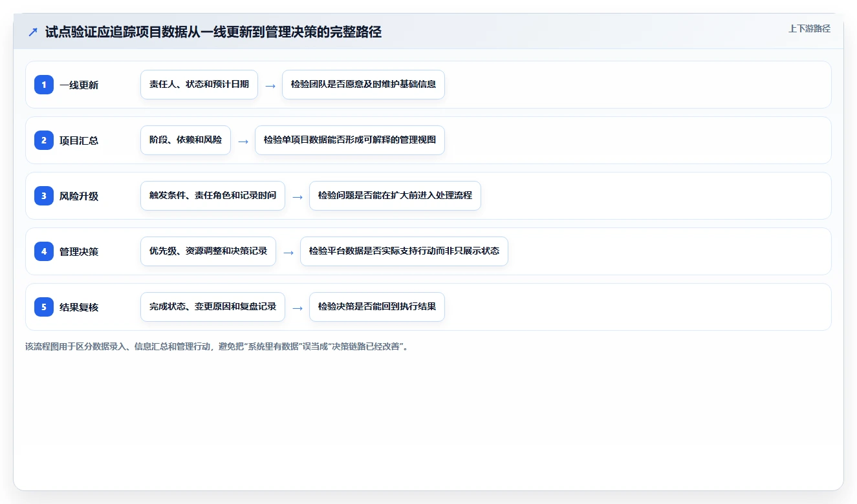Click the 责任人、状态和预计日期 box
Image resolution: width=857 pixels, height=504 pixels.
tap(199, 85)
